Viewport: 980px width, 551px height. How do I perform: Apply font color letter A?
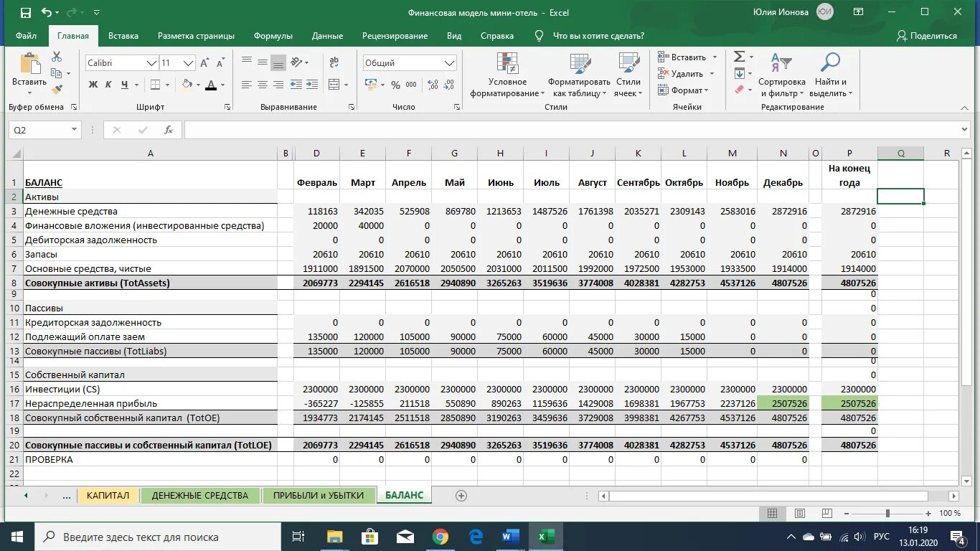pyautogui.click(x=210, y=85)
